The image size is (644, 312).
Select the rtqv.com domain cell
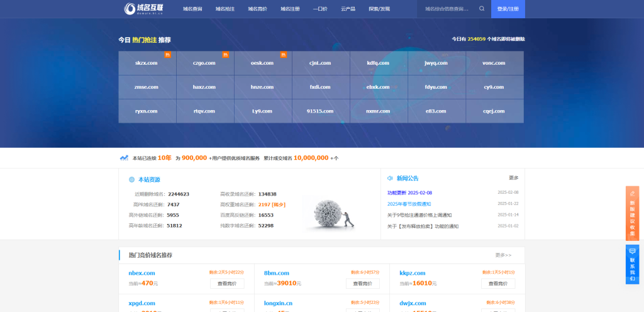pos(206,111)
